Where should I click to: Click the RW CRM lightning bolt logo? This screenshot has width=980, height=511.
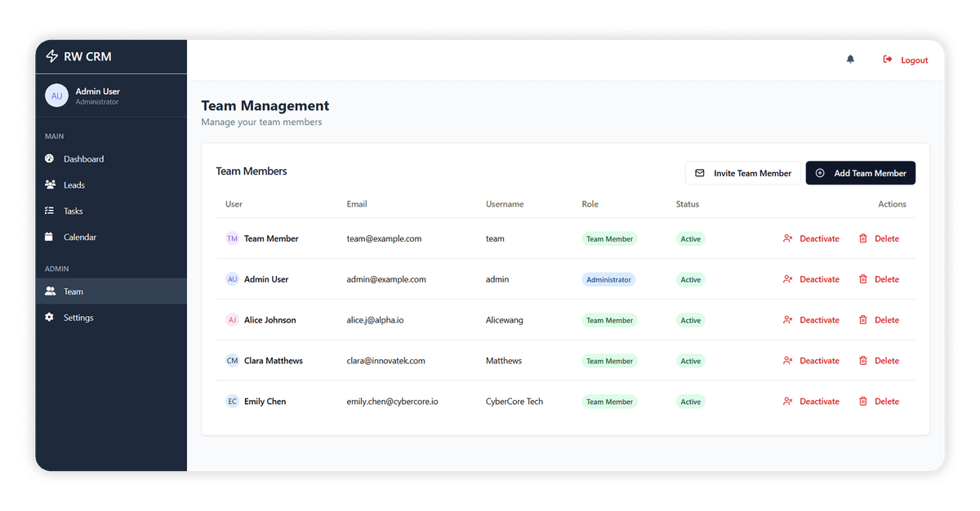[51, 56]
